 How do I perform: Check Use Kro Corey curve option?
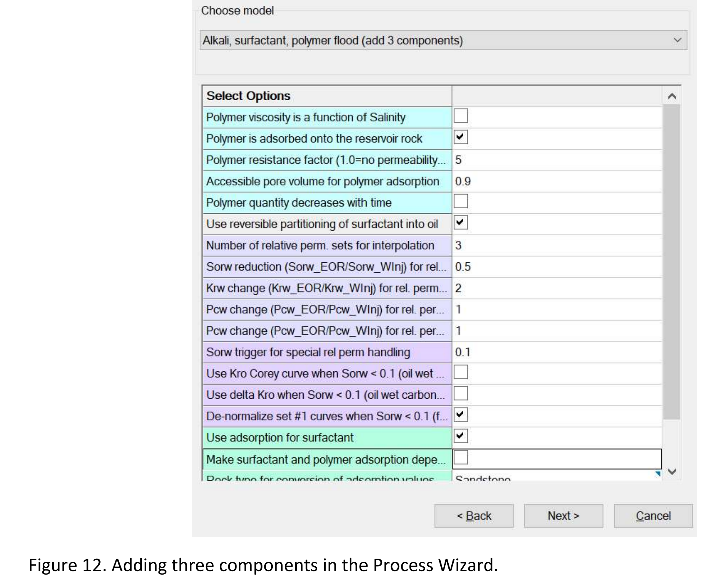click(461, 372)
